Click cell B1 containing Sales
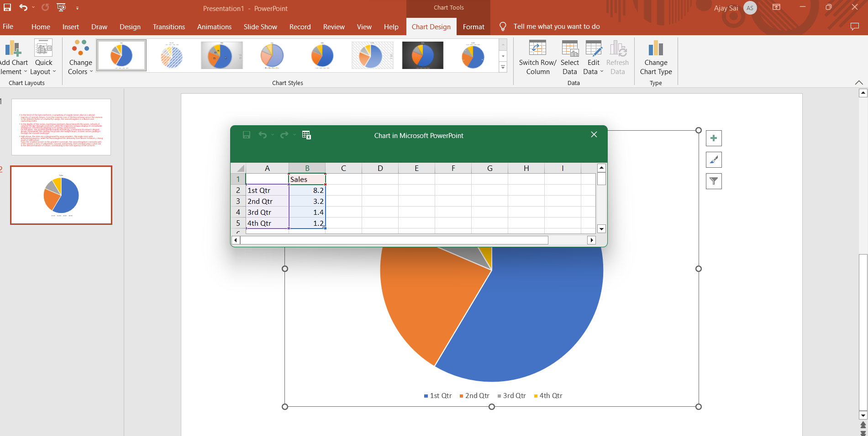The width and height of the screenshot is (868, 436). pyautogui.click(x=307, y=179)
